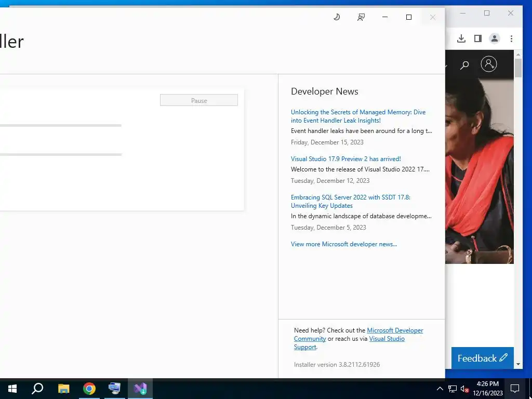This screenshot has height=399, width=532.
Task: Open the computer monitor app in taskbar
Action: pyautogui.click(x=115, y=389)
